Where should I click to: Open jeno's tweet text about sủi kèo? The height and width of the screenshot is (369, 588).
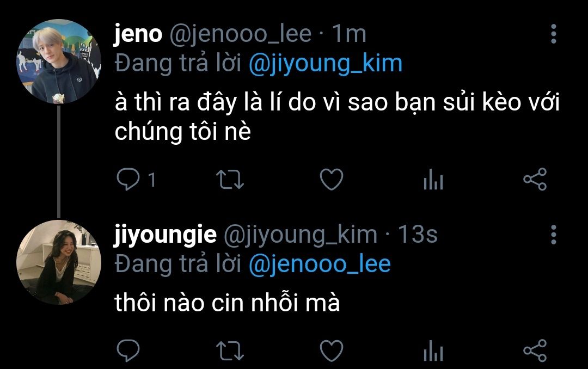point(337,117)
